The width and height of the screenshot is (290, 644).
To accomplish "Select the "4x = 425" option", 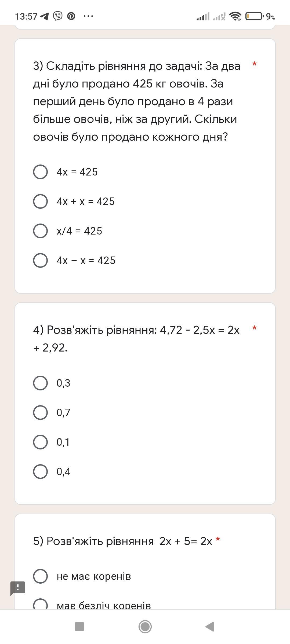I will pos(41,172).
